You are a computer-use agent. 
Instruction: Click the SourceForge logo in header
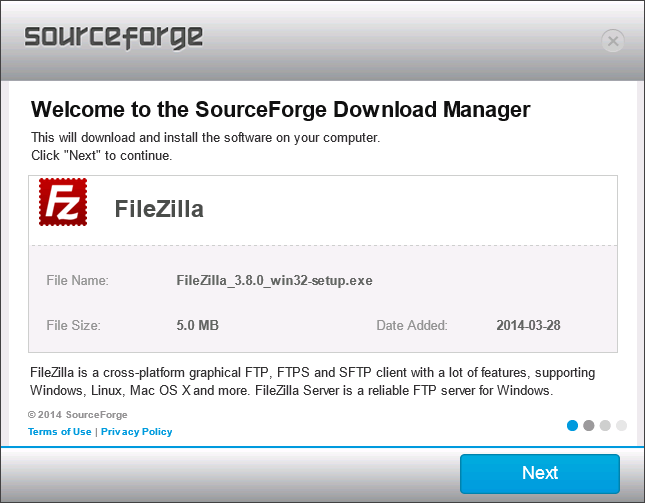tap(114, 37)
